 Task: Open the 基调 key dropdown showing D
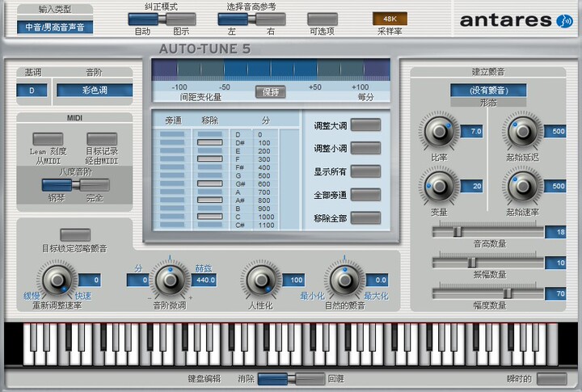pyautogui.click(x=32, y=91)
